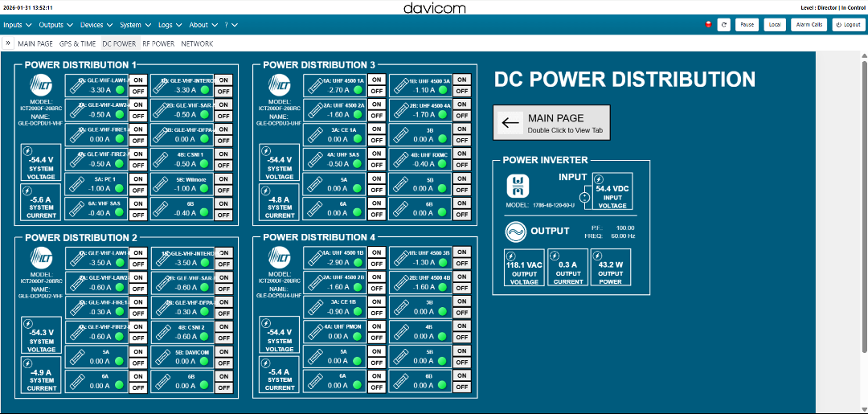Open Alarm Calls
The width and height of the screenshot is (868, 414).
click(809, 25)
